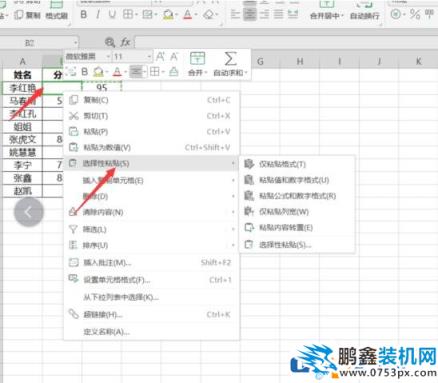This screenshot has height=383, width=438.
Task: Align text left in the ribbon
Action: pos(235,14)
